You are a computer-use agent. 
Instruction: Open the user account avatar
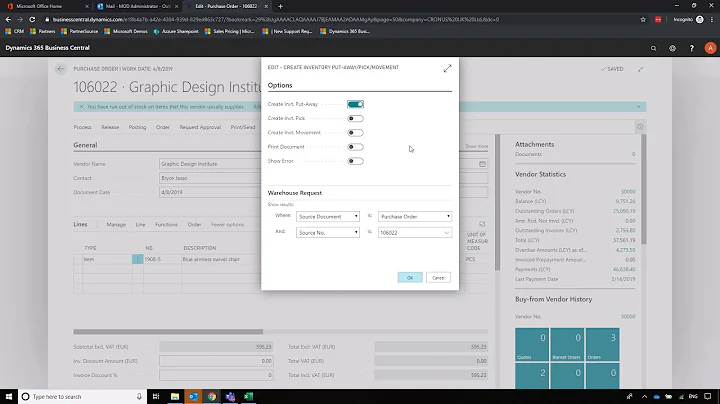click(x=710, y=48)
